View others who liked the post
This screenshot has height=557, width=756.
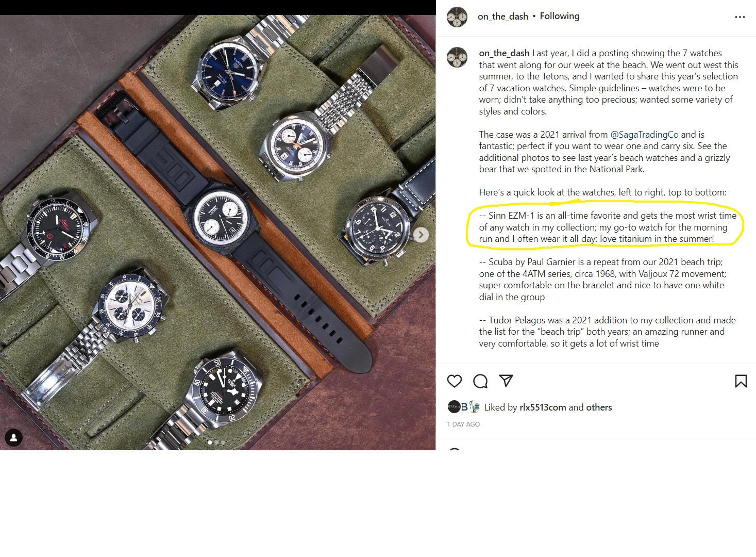click(599, 407)
